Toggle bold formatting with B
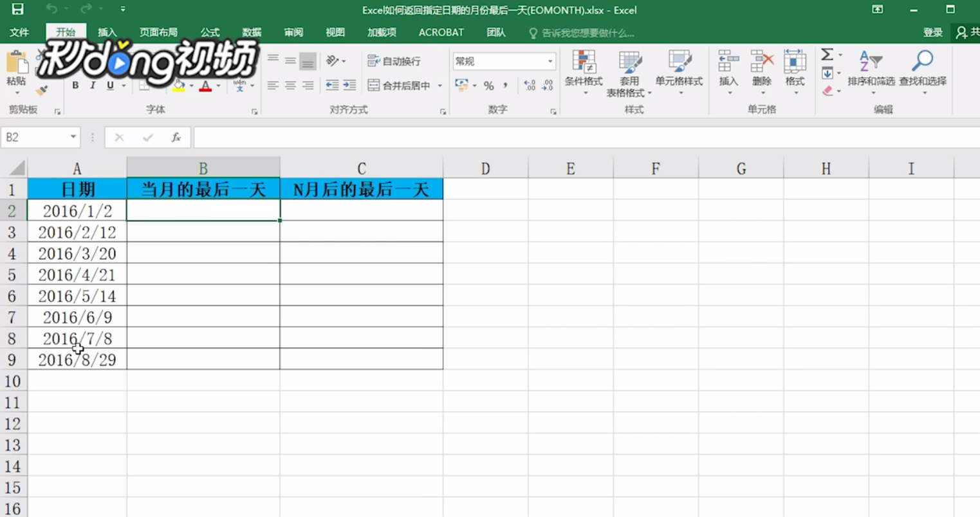Viewport: 980px width, 517px height. [76, 84]
